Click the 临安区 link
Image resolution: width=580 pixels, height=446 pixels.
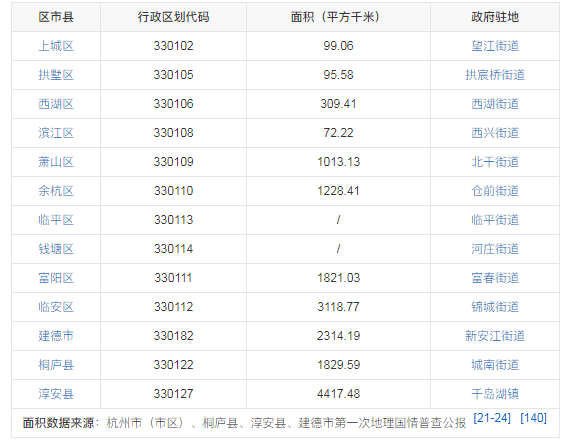pos(56,307)
